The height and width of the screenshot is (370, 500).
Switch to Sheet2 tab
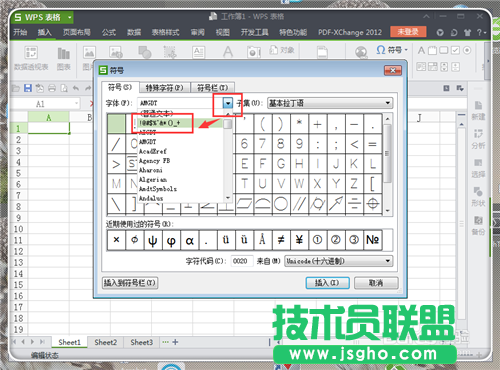click(x=105, y=342)
